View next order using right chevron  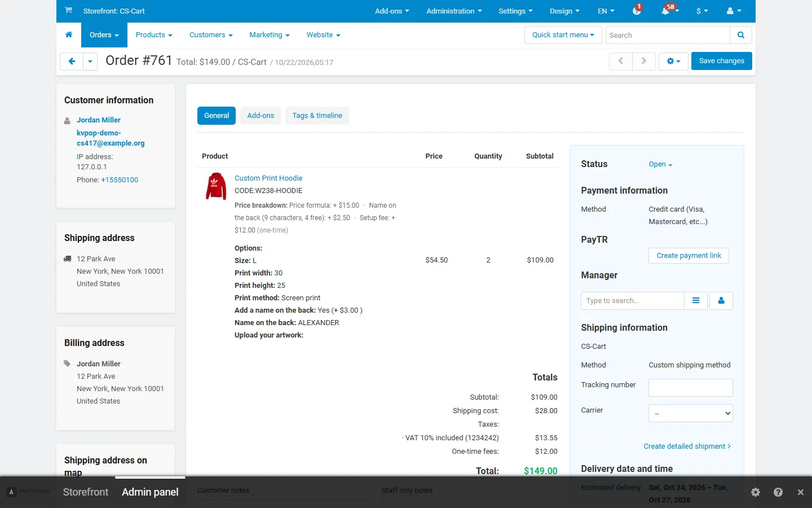click(x=643, y=61)
